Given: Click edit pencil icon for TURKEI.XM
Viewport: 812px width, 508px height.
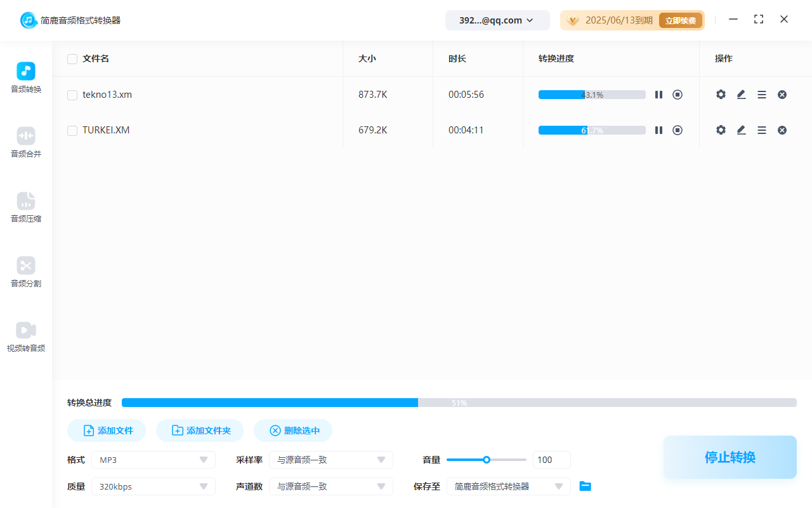Looking at the screenshot, I should click(741, 130).
